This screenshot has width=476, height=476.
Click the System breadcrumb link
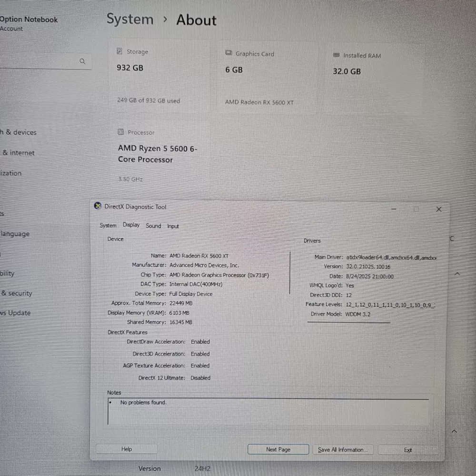[130, 20]
